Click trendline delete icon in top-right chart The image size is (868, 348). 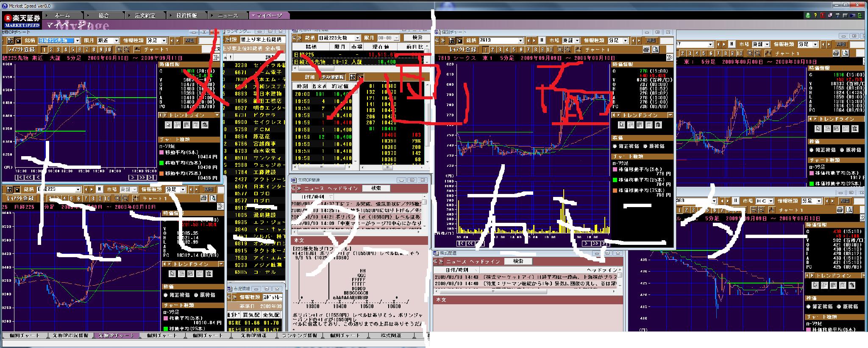856,129
